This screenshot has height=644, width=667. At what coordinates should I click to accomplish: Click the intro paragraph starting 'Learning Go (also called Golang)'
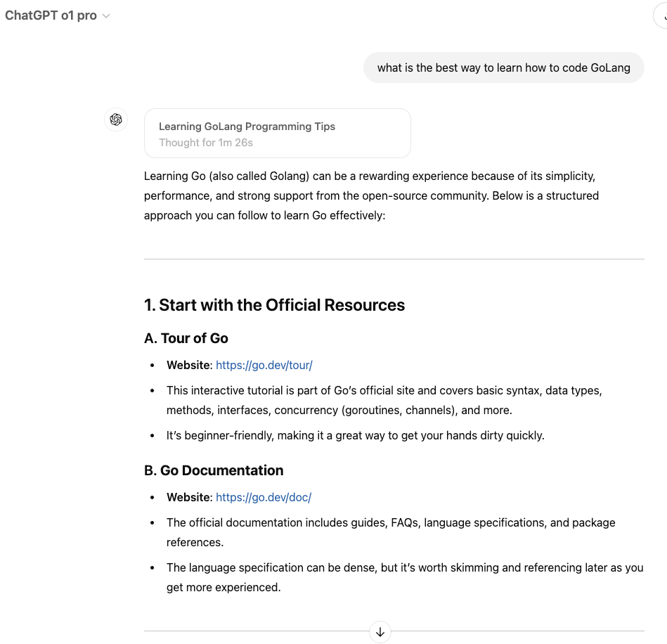click(x=371, y=195)
